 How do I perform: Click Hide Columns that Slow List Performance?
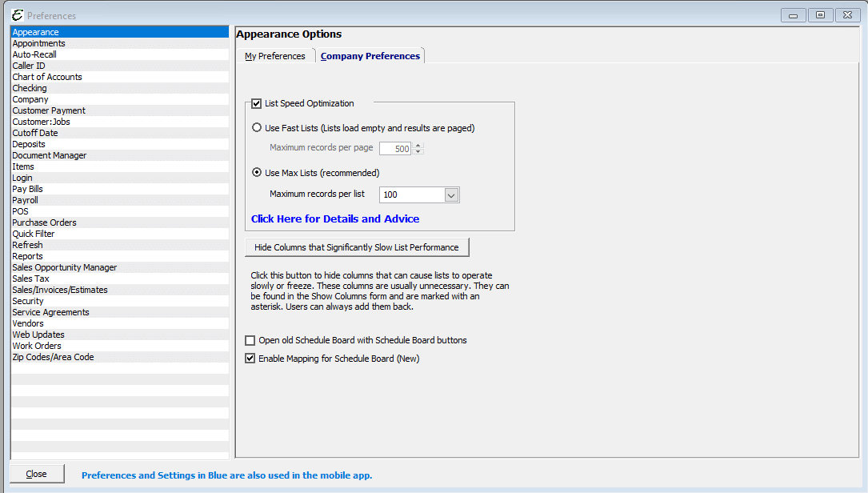click(x=357, y=247)
